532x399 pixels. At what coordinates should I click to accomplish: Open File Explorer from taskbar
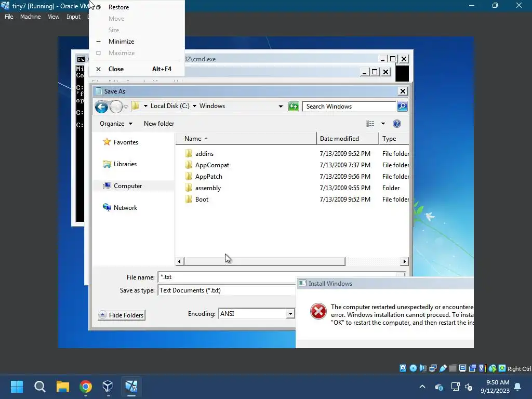click(63, 387)
